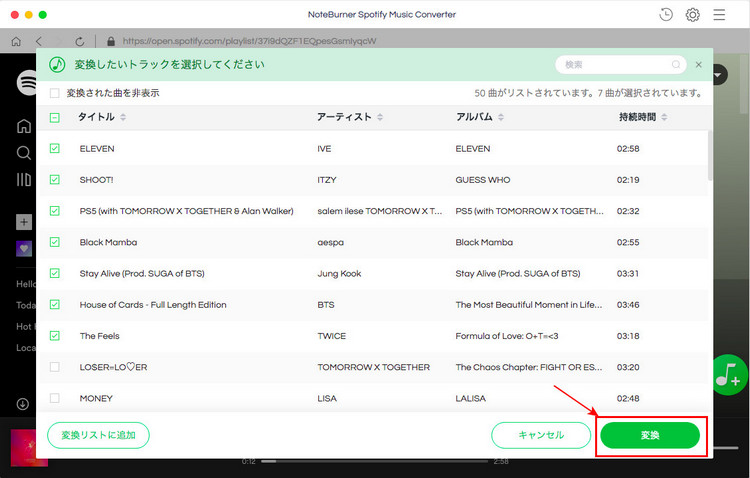The image size is (750, 478).
Task: Click the now-playing album thumbnail
Action: tap(29, 447)
